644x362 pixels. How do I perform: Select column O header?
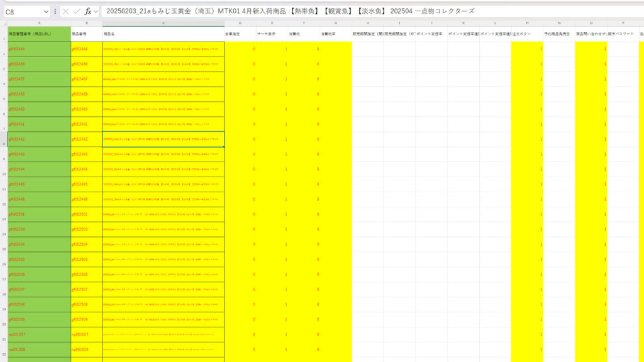click(x=591, y=23)
